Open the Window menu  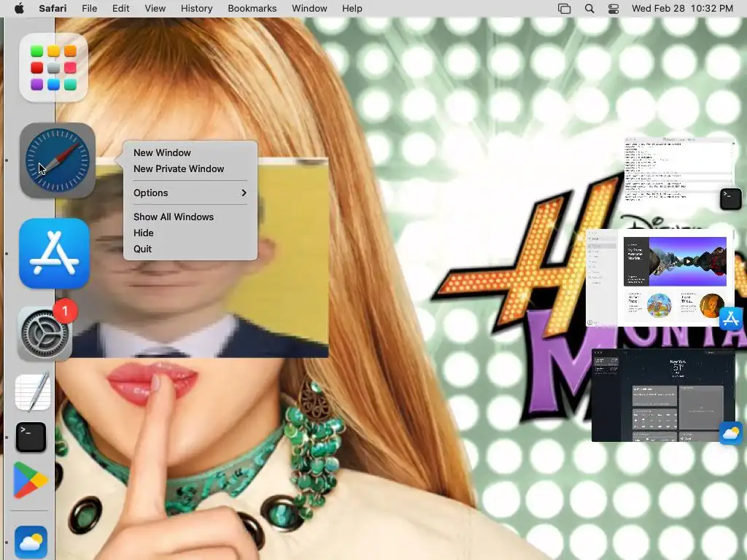309,9
